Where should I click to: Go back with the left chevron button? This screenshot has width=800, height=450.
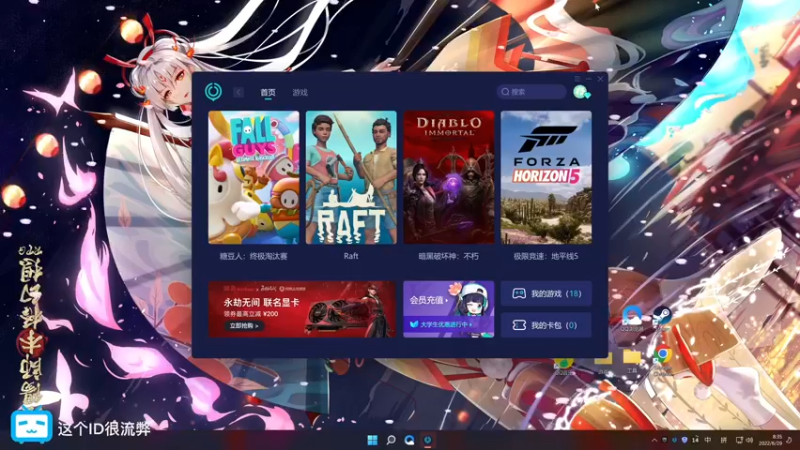pos(238,92)
